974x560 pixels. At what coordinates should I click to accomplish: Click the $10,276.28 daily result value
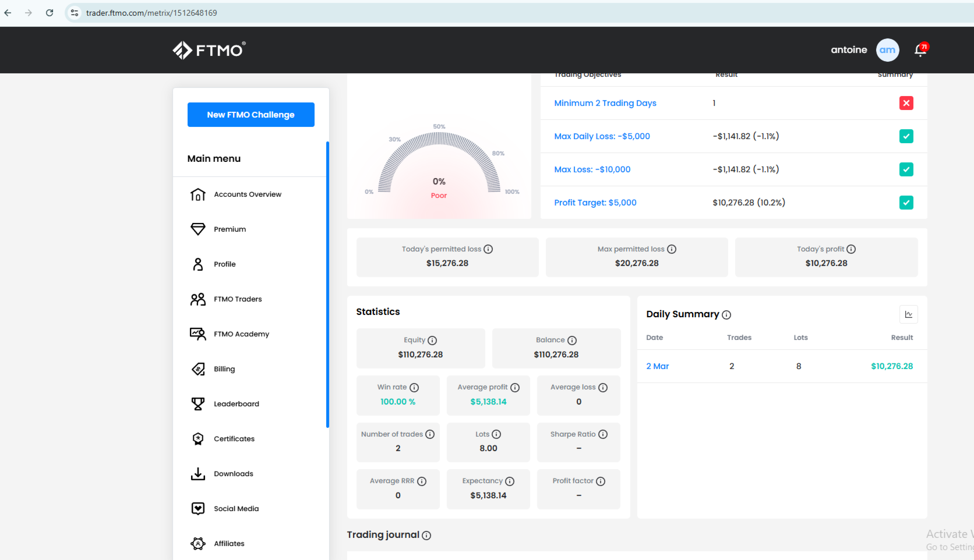892,366
